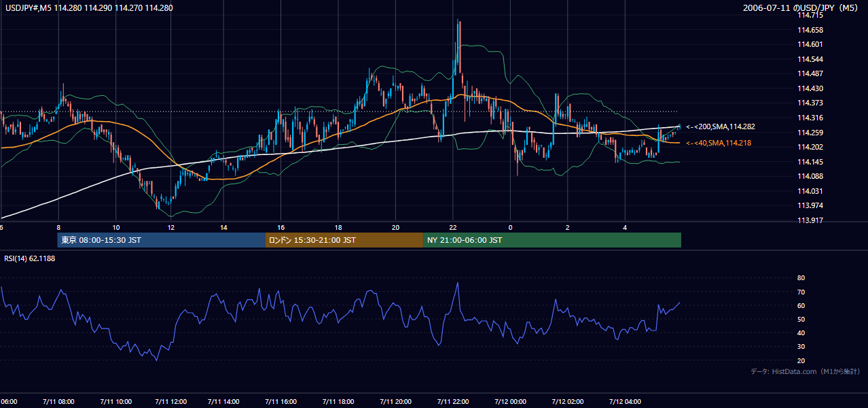Click price axis value 114.430
Screen dimensions: 868x408
click(x=810, y=88)
